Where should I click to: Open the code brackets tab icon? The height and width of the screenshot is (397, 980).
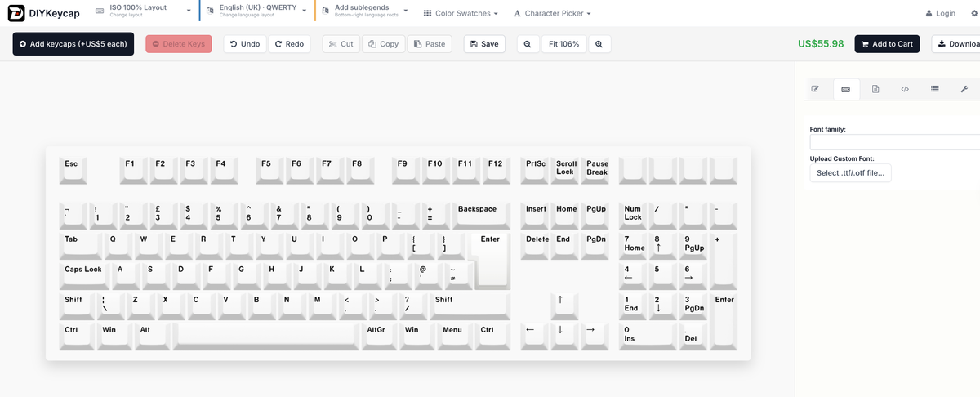click(x=905, y=89)
